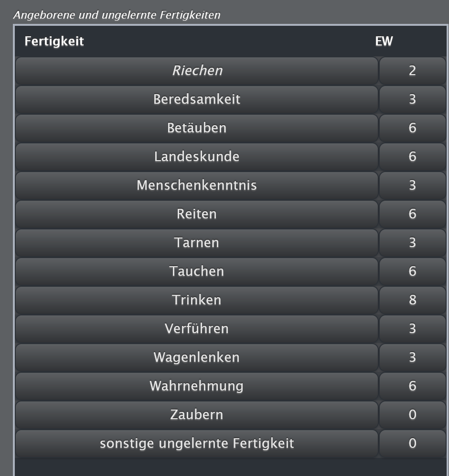Select the Beredsamkeit skill row
Image resolution: width=449 pixels, height=476 pixels.
coord(197,99)
